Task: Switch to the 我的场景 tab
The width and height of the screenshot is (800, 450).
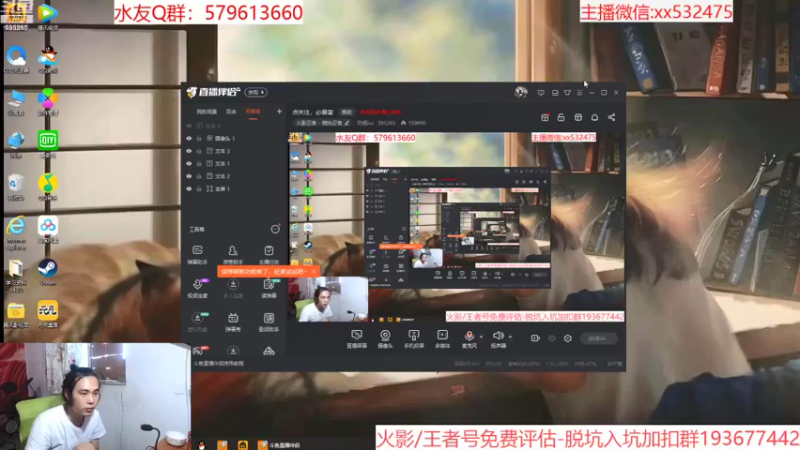Action: click(207, 111)
